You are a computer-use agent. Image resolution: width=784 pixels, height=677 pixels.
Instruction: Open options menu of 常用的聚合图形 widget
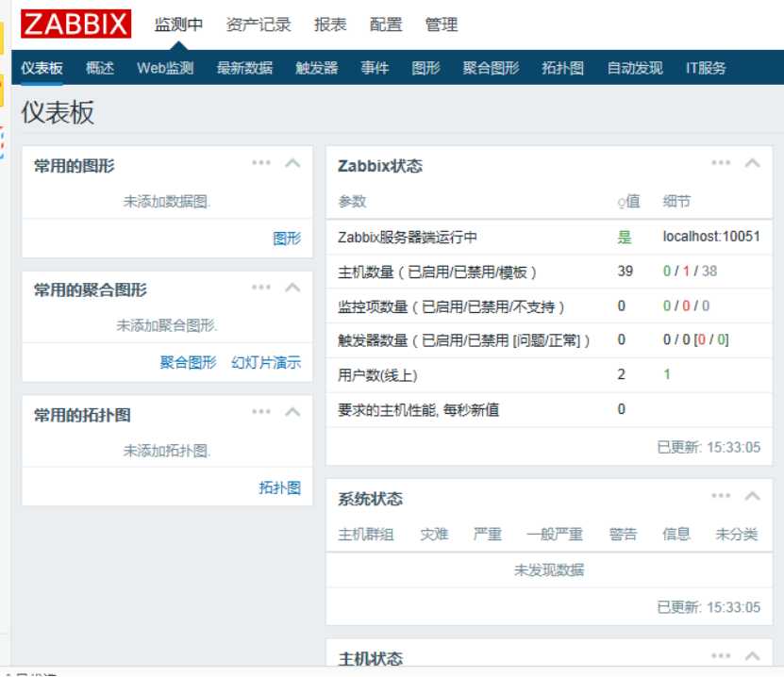(261, 288)
